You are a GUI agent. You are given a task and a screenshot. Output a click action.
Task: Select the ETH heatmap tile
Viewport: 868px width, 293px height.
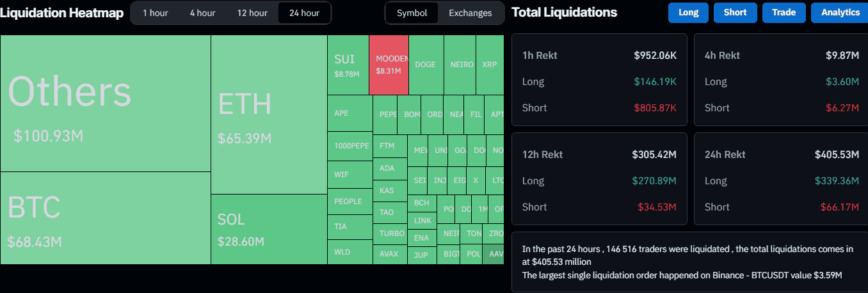click(269, 115)
